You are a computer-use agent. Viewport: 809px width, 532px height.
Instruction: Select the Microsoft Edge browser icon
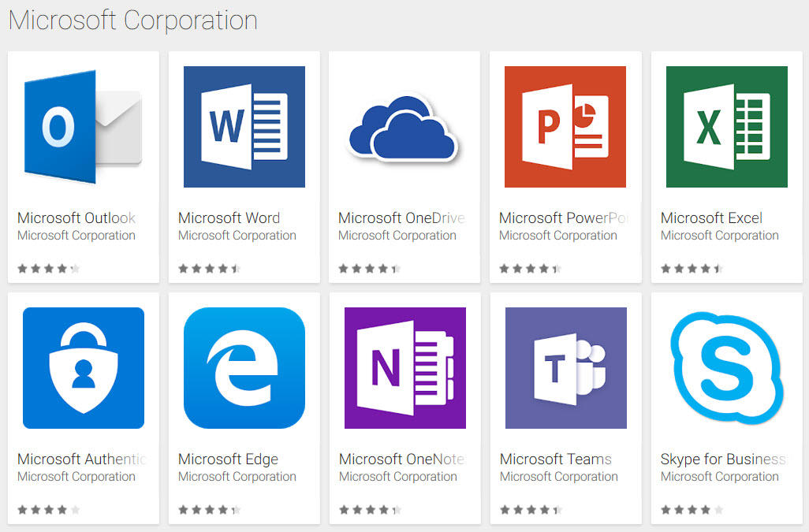point(244,368)
